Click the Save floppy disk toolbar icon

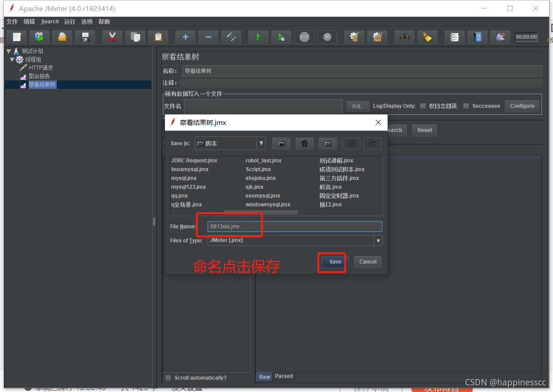coord(85,37)
